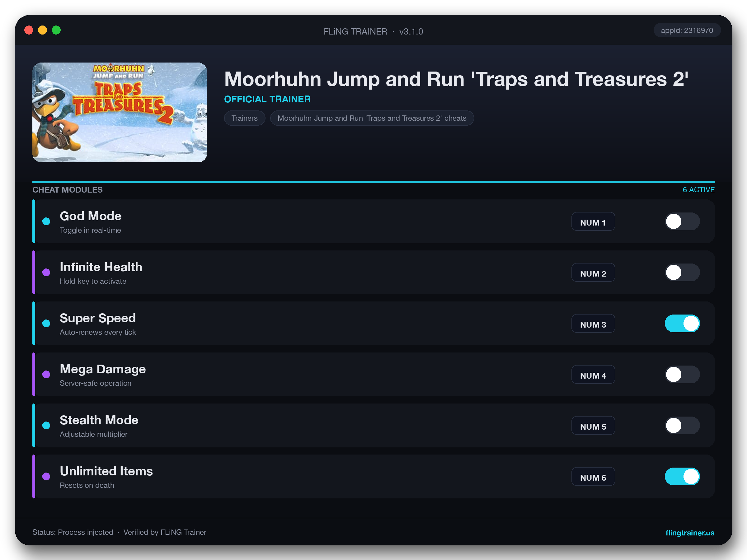Click the Mega Damage title
Image resolution: width=747 pixels, height=560 pixels.
point(103,369)
